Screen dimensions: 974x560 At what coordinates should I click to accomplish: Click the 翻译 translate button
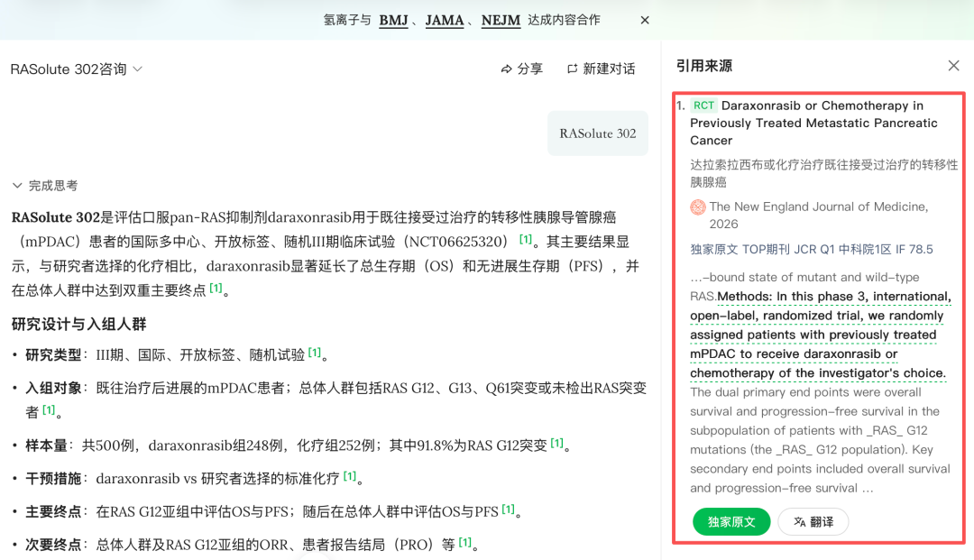813,521
